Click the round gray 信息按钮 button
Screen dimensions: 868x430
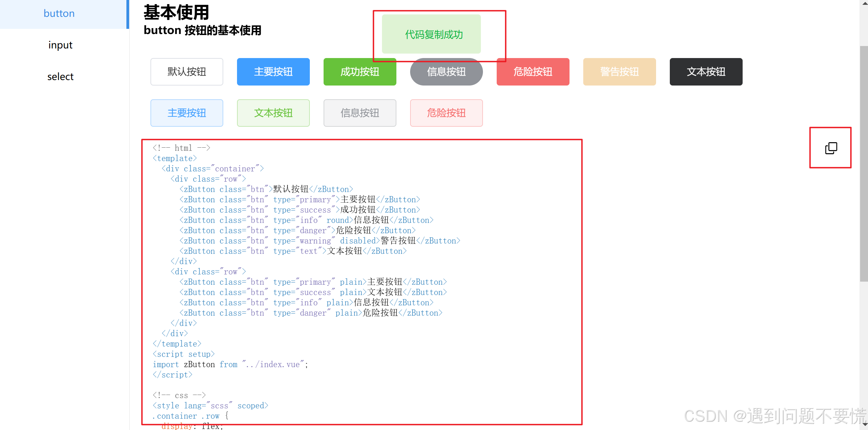(446, 72)
